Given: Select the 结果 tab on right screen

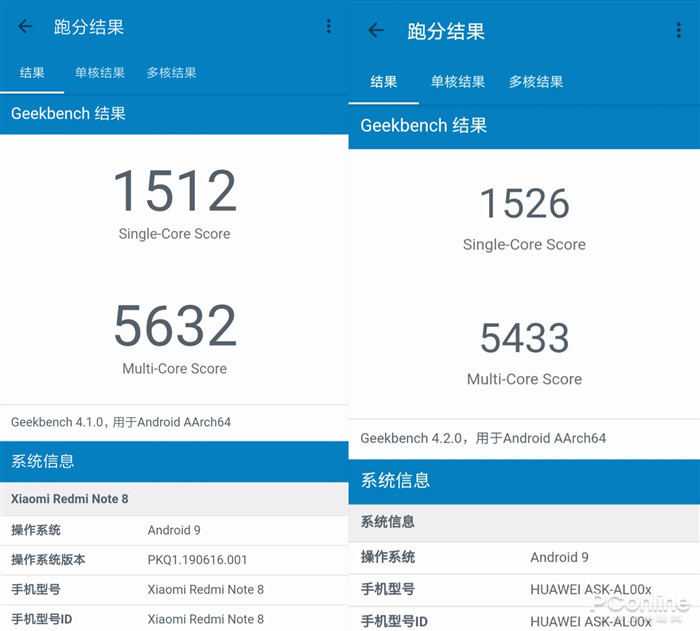Looking at the screenshot, I should [383, 82].
